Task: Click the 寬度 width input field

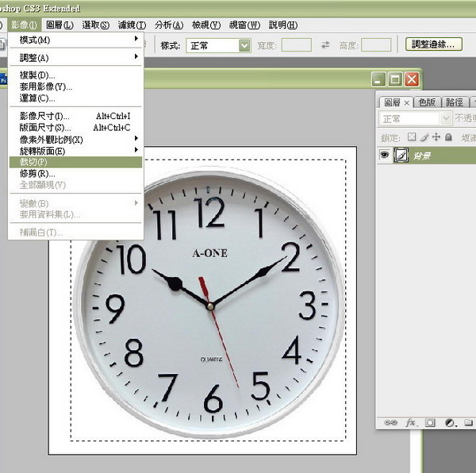Action: [x=296, y=45]
